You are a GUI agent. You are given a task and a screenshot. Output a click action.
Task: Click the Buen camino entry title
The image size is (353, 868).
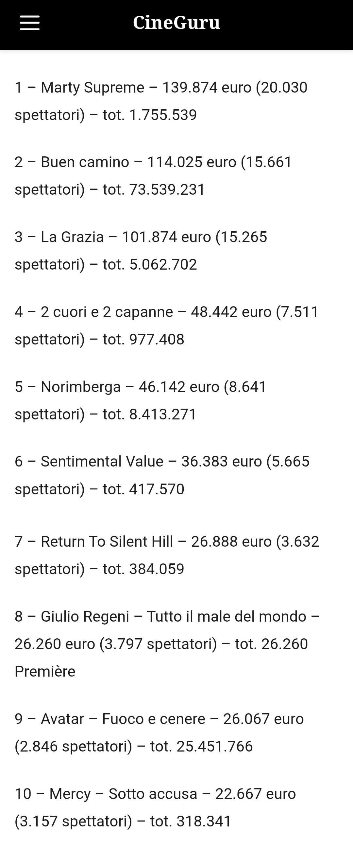tap(85, 162)
